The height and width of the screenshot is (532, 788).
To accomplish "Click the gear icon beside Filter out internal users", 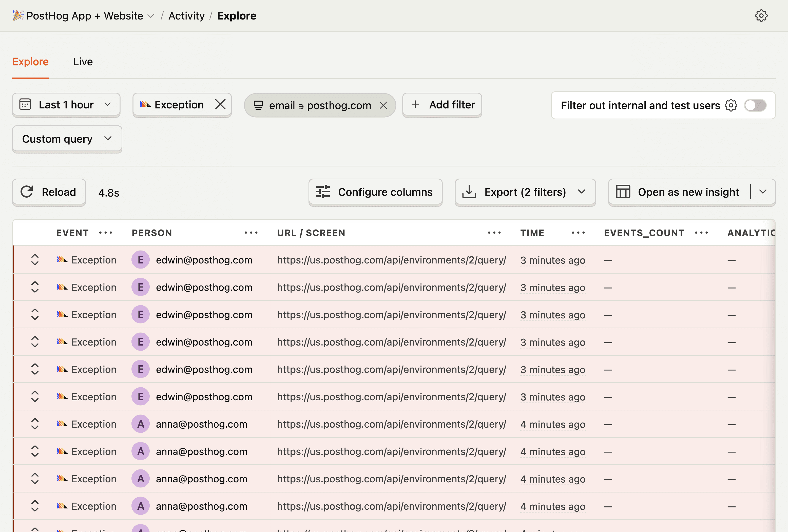I will (731, 105).
